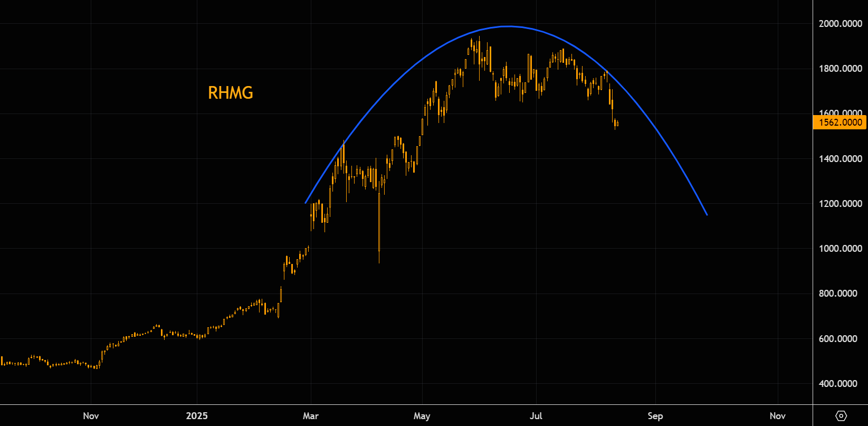Select the blue arc curve drawing
This screenshot has height=426, width=868.
pyautogui.click(x=508, y=26)
